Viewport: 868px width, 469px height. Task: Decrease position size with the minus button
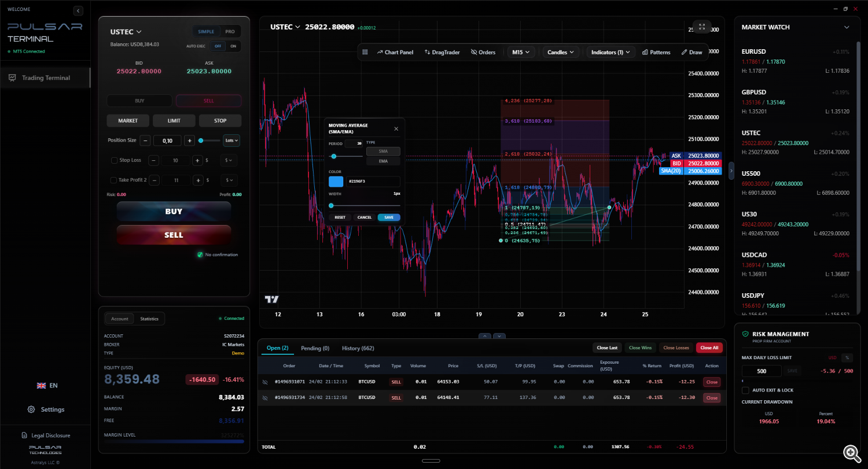(145, 141)
